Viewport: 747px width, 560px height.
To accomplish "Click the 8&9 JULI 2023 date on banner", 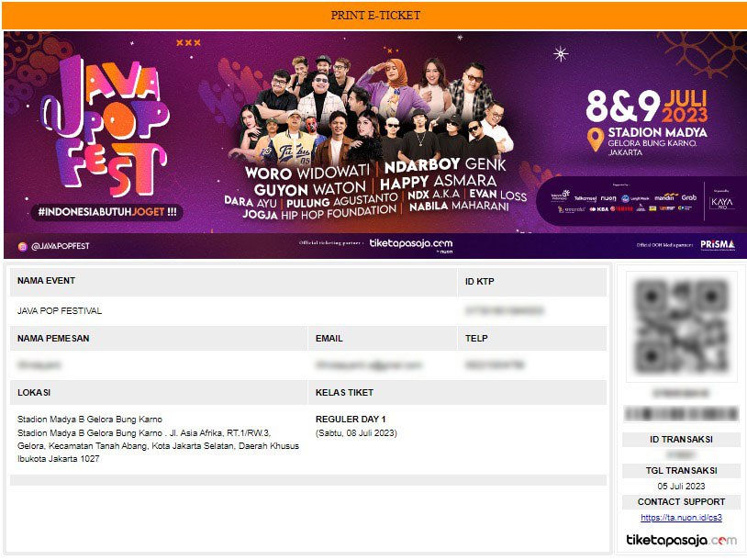I will (647, 106).
